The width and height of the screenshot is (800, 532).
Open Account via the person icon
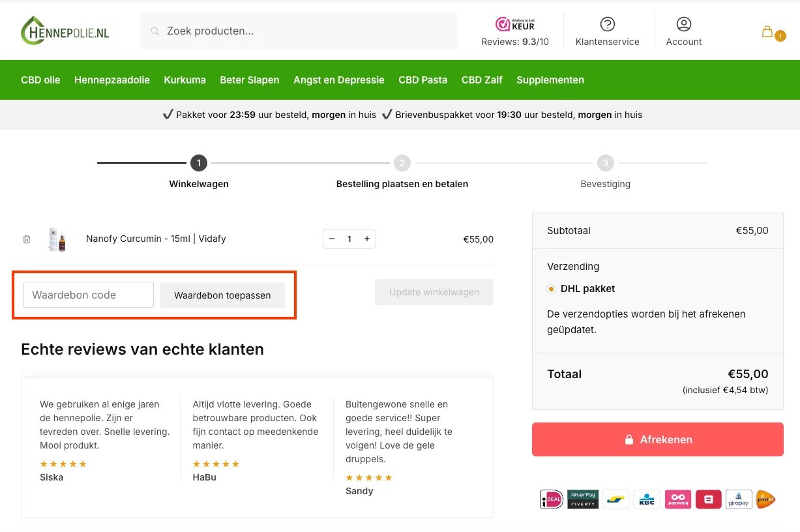[x=683, y=23]
